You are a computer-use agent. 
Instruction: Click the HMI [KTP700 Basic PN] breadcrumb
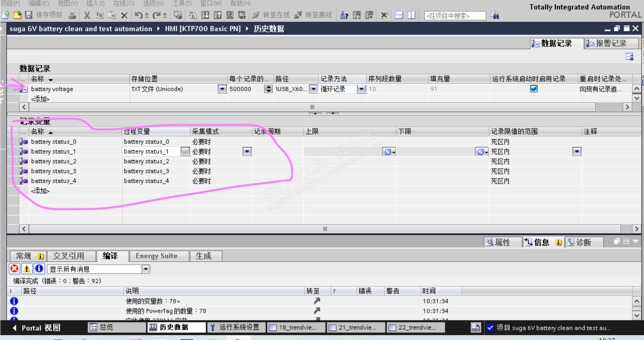pyautogui.click(x=203, y=29)
